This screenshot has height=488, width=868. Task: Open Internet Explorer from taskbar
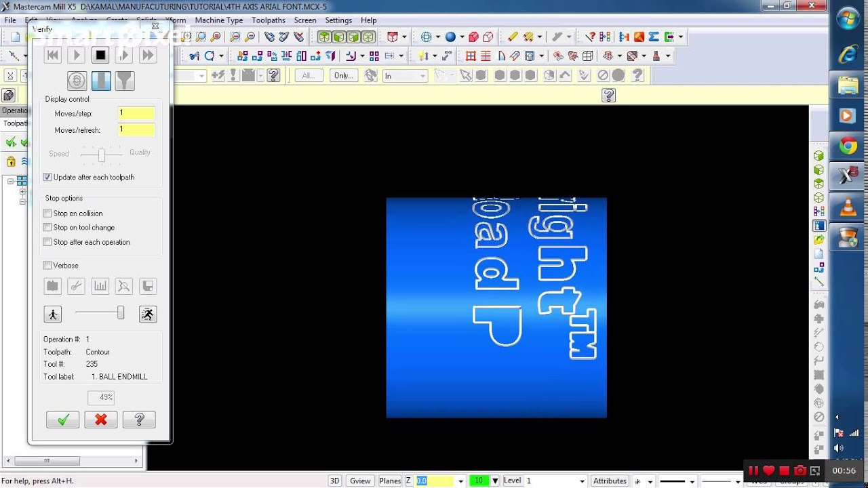pos(848,54)
